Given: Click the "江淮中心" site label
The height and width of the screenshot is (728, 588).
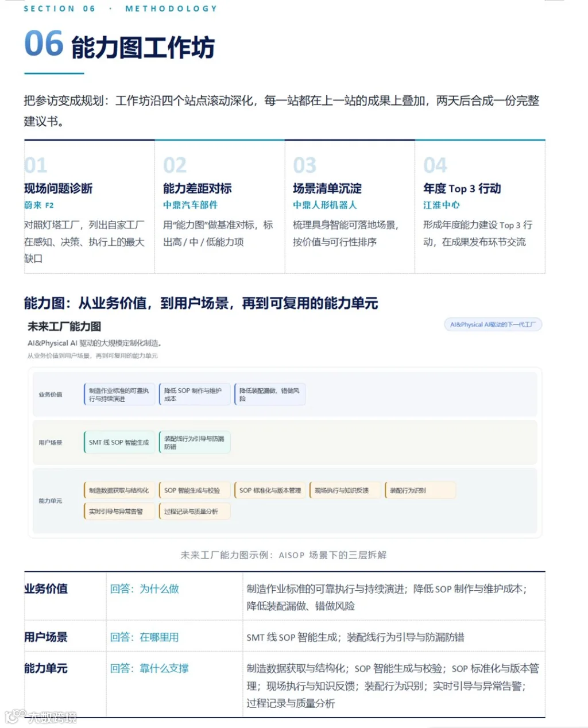Looking at the screenshot, I should (442, 205).
